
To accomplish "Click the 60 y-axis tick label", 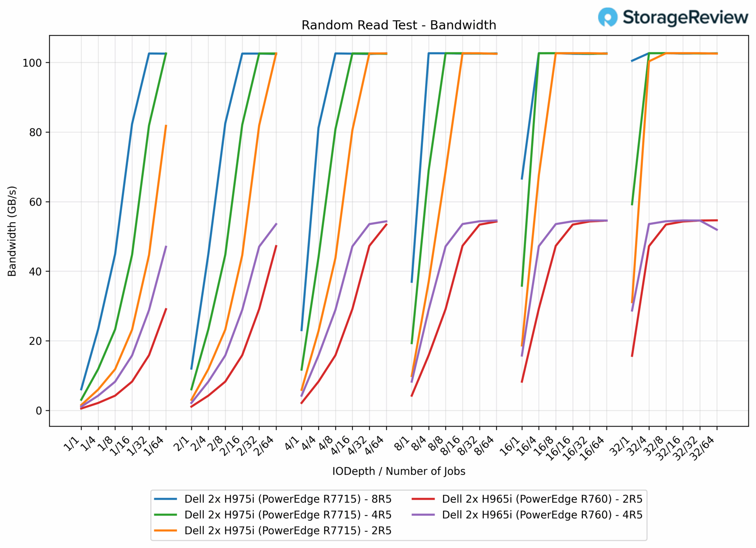I will (x=35, y=202).
